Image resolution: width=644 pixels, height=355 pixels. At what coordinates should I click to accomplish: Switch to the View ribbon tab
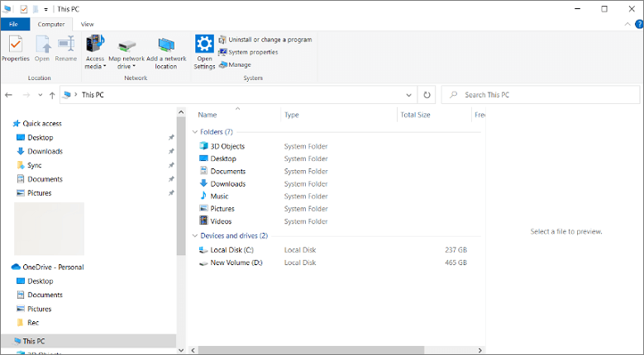point(87,24)
